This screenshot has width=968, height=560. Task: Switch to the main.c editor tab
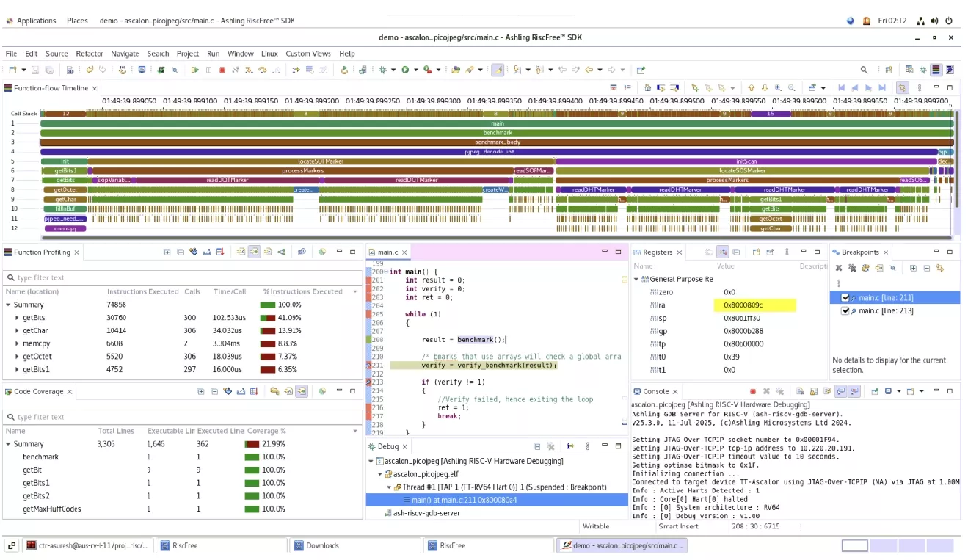pyautogui.click(x=387, y=252)
